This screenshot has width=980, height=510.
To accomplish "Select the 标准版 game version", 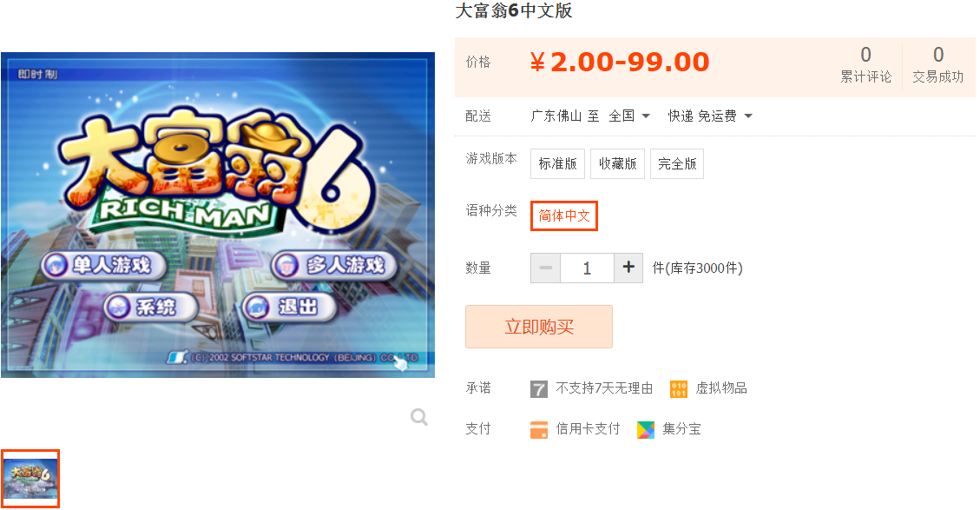I will 557,164.
